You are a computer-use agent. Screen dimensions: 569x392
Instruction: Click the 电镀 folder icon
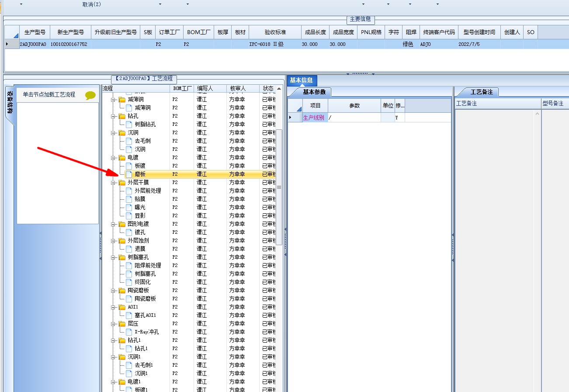[x=122, y=158]
